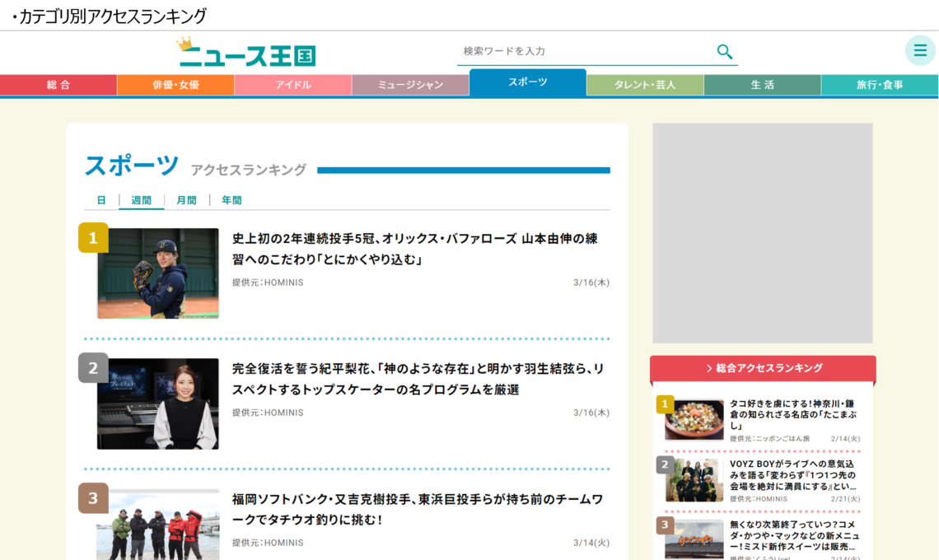This screenshot has height=560, width=939.
Task: Click the magnifying glass search icon
Action: [x=725, y=52]
